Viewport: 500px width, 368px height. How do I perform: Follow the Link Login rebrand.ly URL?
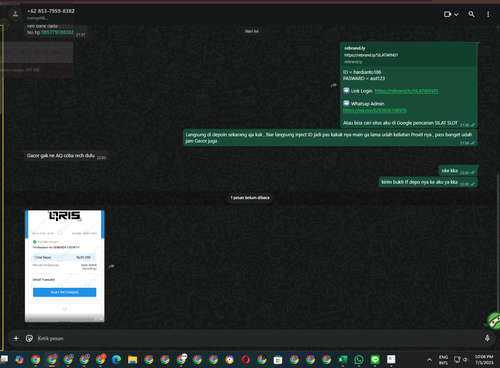tap(406, 91)
